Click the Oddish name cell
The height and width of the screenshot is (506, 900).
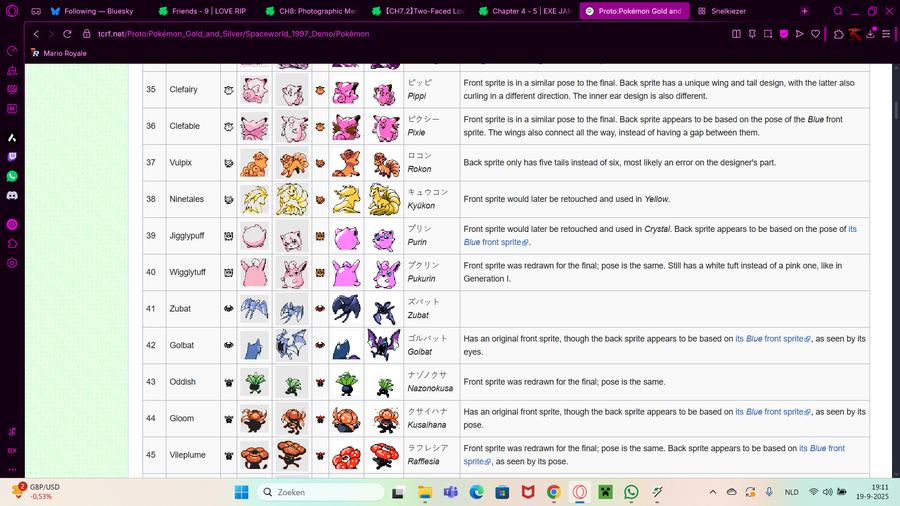pos(193,382)
